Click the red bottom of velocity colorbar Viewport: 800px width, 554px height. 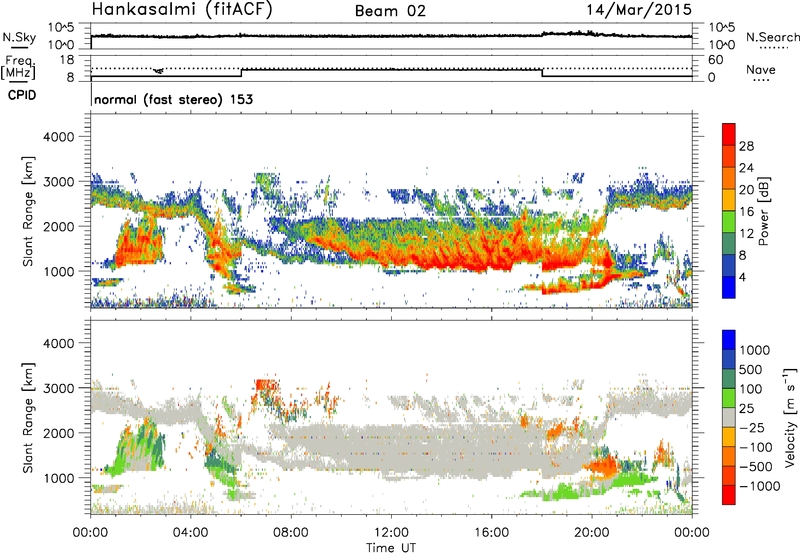pyautogui.click(x=729, y=495)
